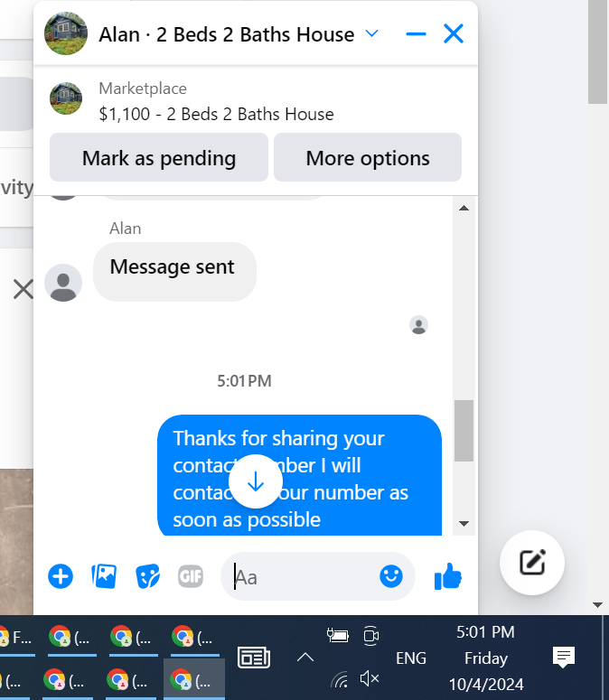Show hidden system tray icons
The image size is (609, 700).
coord(305,658)
